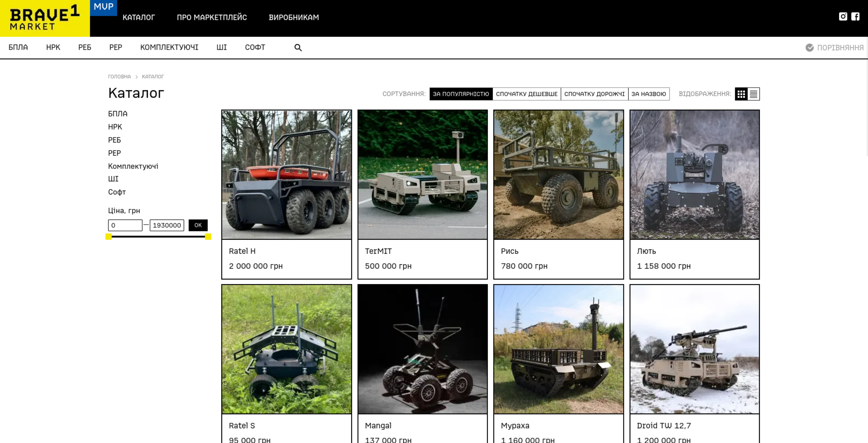This screenshot has height=443, width=868.
Task: Open БПЛА category in top navigation
Action: [x=18, y=48]
